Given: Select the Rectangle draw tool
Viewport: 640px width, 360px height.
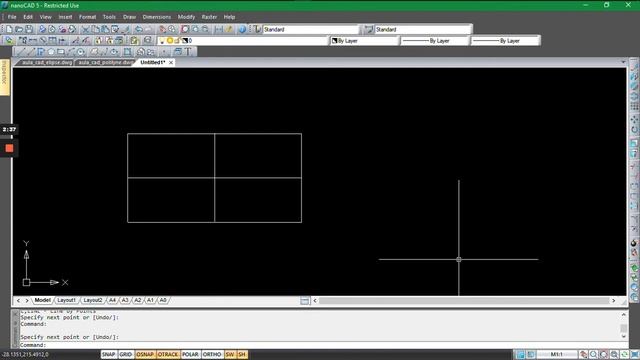Looking at the screenshot, I should pos(61,52).
